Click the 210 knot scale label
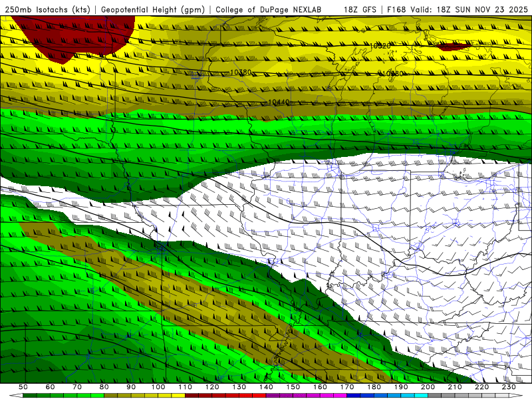 (455, 387)
